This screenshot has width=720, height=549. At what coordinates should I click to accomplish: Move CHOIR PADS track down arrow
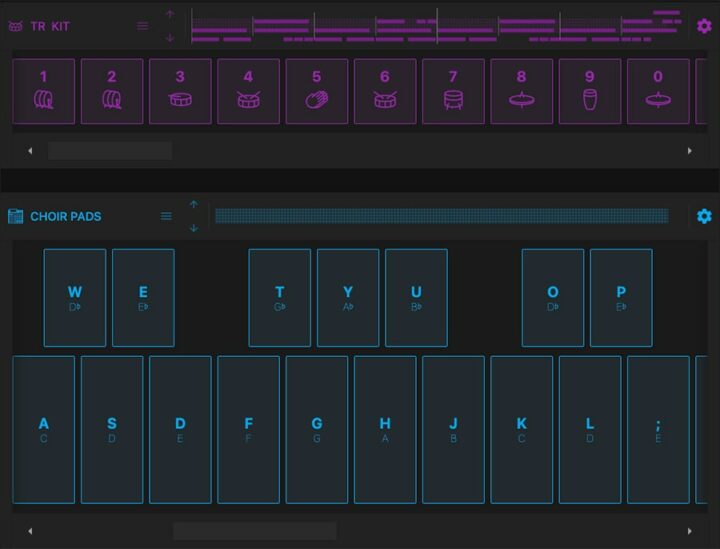point(194,228)
